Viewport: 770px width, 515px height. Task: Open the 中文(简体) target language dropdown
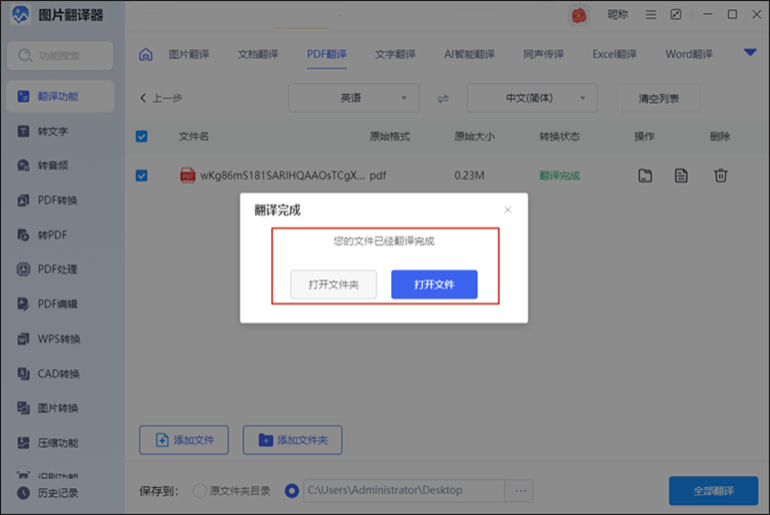tap(532, 98)
